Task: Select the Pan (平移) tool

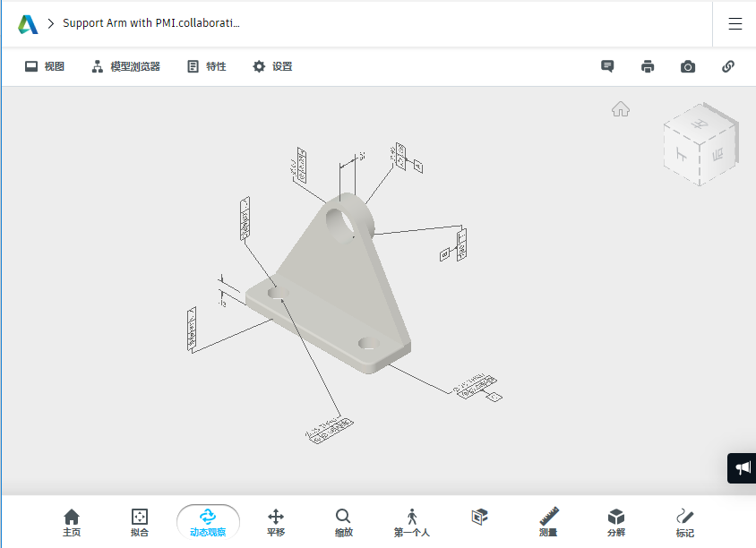Action: (276, 522)
